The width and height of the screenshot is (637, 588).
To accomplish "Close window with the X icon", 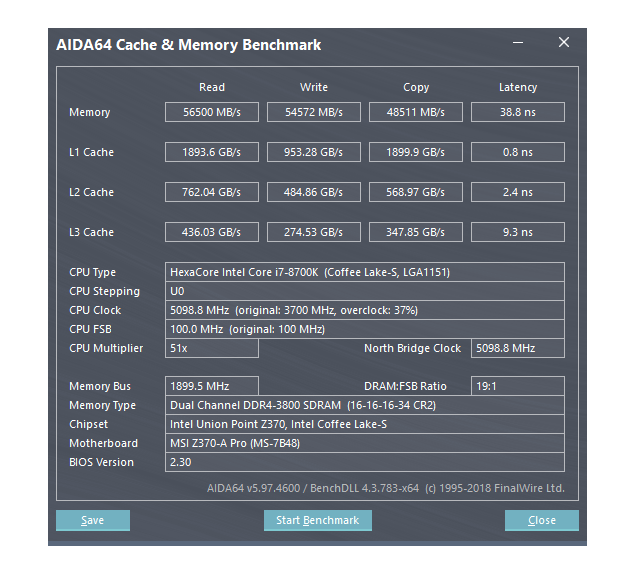I will [x=564, y=42].
